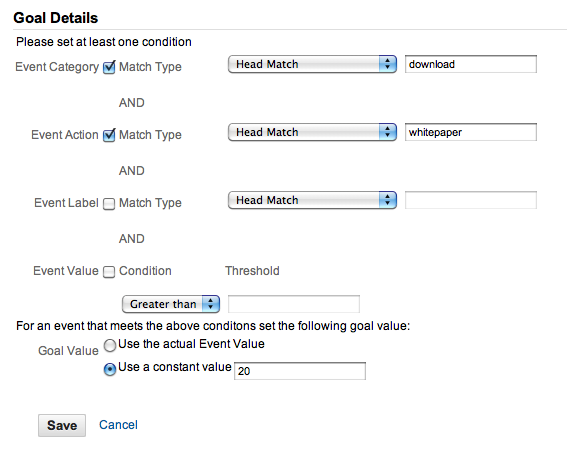Select Use the actual Event Value radio
This screenshot has width=567, height=454.
click(110, 345)
